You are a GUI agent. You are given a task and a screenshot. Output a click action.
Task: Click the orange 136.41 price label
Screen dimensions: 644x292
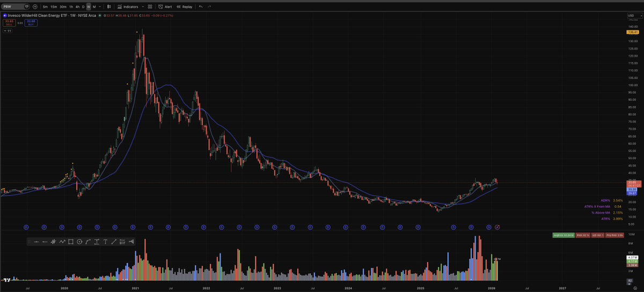(632, 32)
